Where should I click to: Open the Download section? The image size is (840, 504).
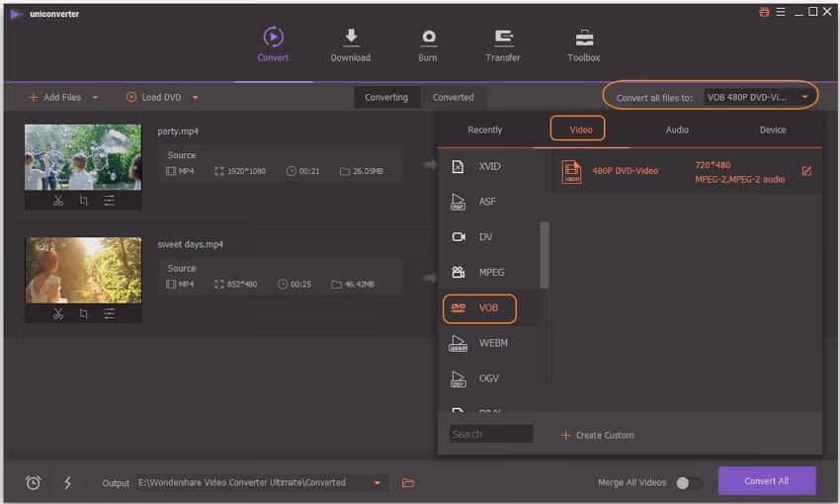351,44
